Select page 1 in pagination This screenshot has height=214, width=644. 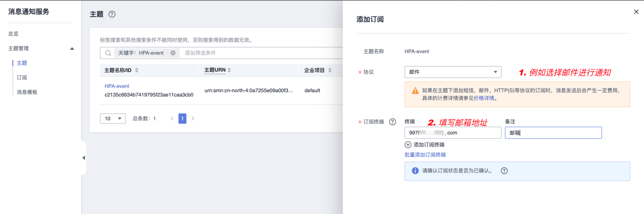click(182, 118)
